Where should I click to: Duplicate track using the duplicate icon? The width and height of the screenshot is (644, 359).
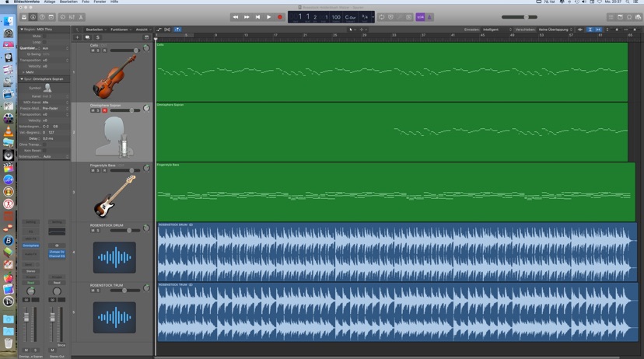pyautogui.click(x=87, y=37)
